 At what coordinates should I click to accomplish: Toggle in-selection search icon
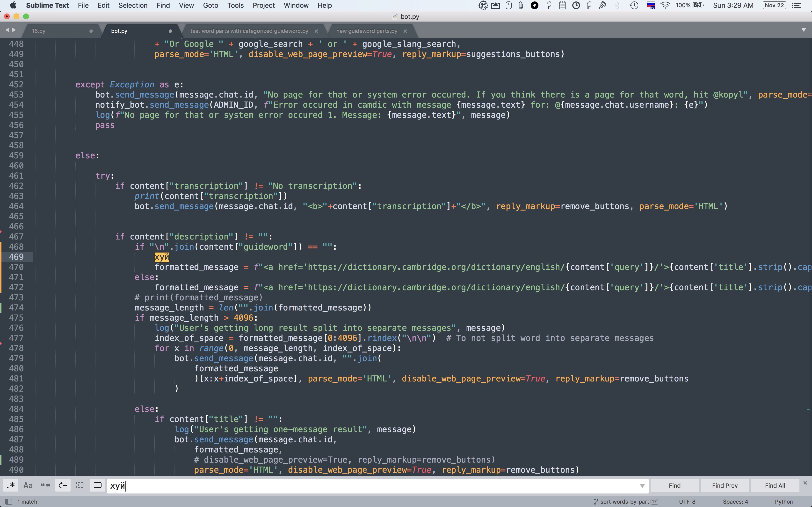pos(80,485)
